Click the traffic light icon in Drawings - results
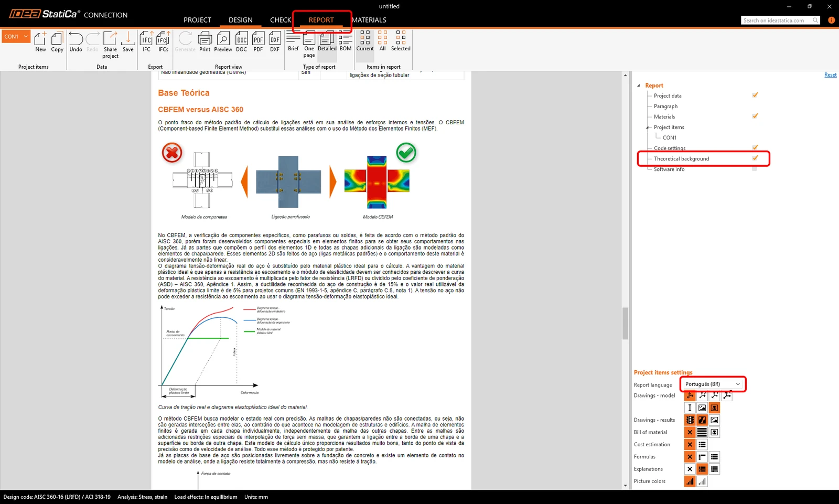The image size is (839, 504). pyautogui.click(x=690, y=420)
